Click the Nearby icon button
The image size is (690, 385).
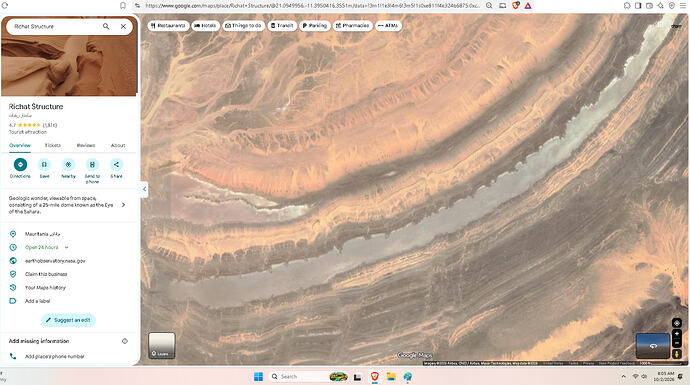click(68, 165)
